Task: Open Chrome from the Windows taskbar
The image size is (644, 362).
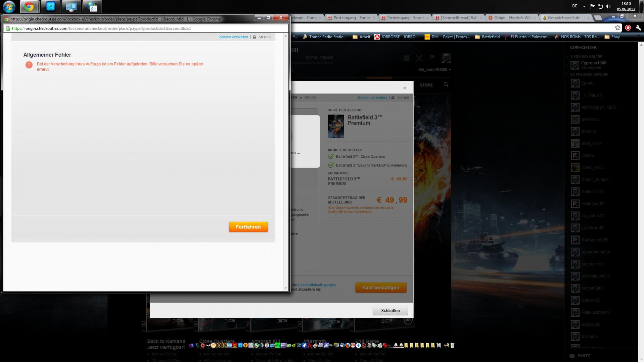Action: 29,6
